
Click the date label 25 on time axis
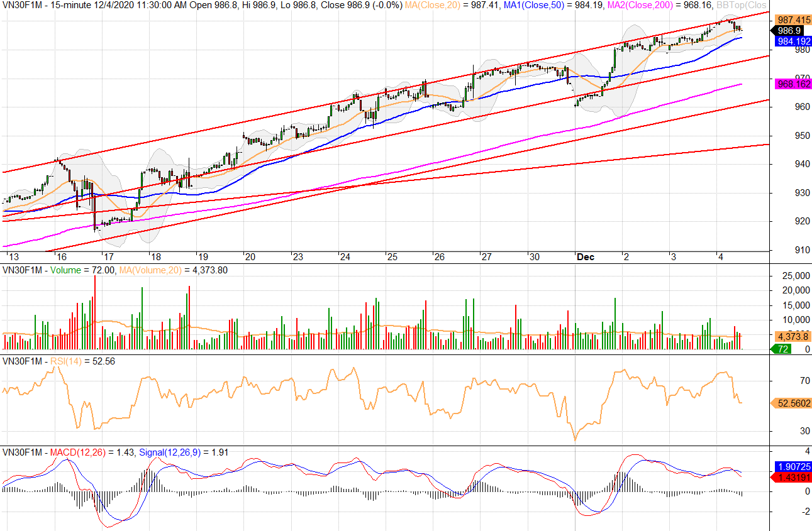(392, 257)
